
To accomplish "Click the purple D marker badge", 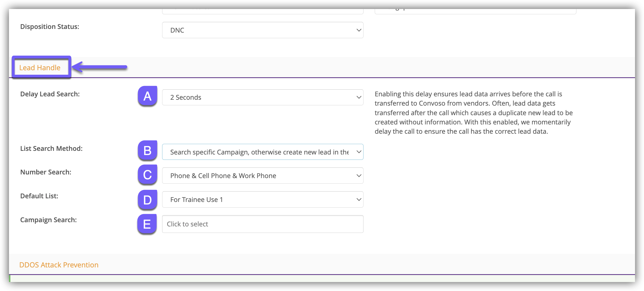I will 147,200.
